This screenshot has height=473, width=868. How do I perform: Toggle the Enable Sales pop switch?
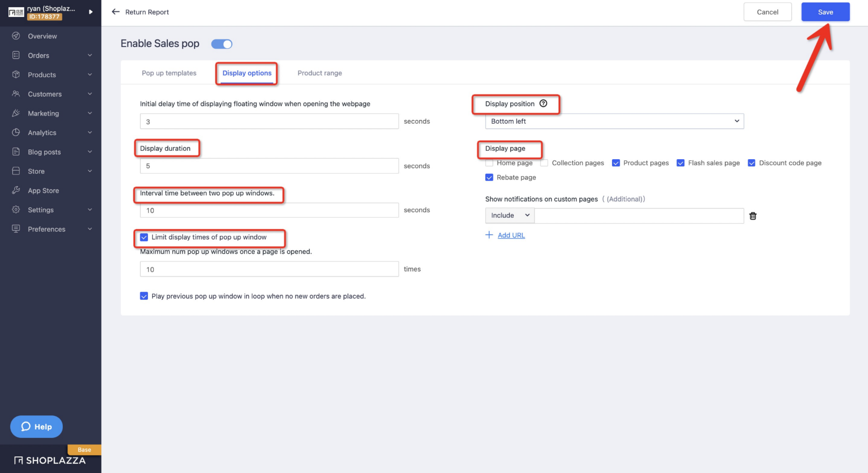pyautogui.click(x=222, y=44)
